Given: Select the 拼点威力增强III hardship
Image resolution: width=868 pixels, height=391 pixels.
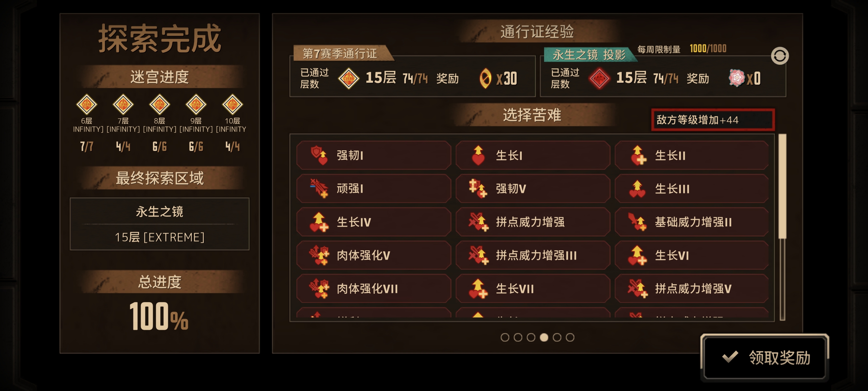Looking at the screenshot, I should click(x=533, y=255).
